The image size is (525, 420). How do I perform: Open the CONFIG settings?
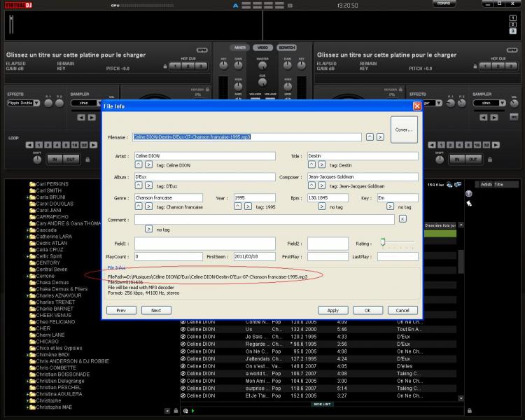pyautogui.click(x=444, y=4)
